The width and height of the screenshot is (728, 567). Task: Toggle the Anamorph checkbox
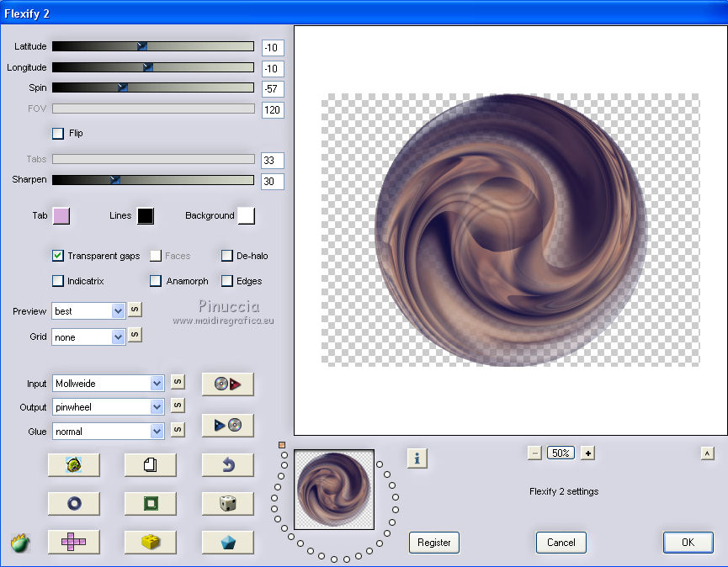pyautogui.click(x=156, y=281)
